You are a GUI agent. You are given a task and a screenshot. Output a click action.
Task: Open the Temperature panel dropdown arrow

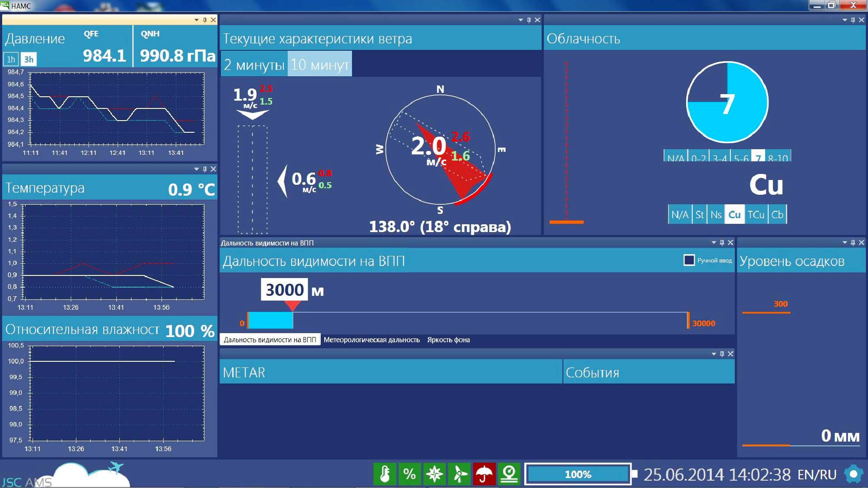[197, 169]
